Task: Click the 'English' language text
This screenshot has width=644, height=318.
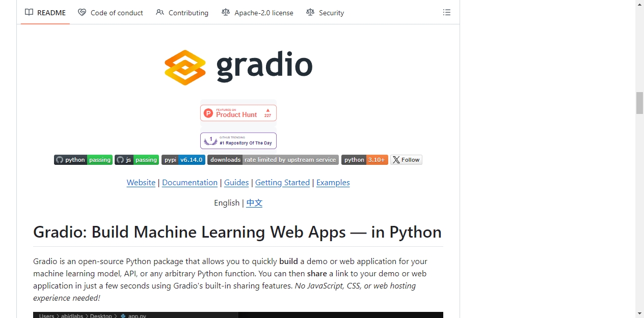Action: [x=227, y=203]
